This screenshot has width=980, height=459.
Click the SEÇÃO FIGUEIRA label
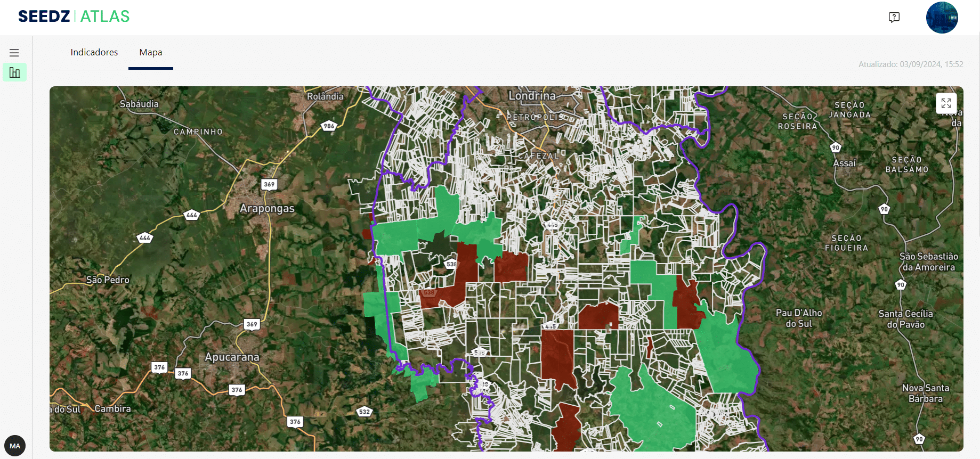pos(847,243)
